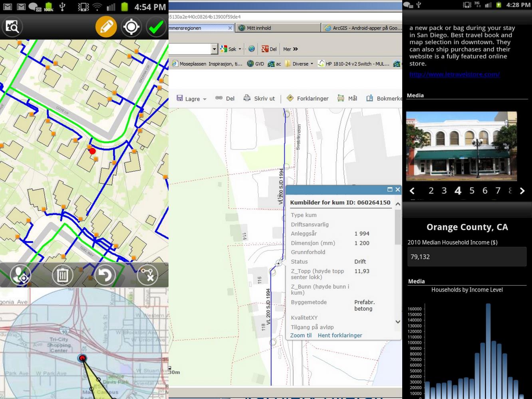Image resolution: width=532 pixels, height=399 pixels.
Task: Select media page number 2
Action: (x=431, y=191)
